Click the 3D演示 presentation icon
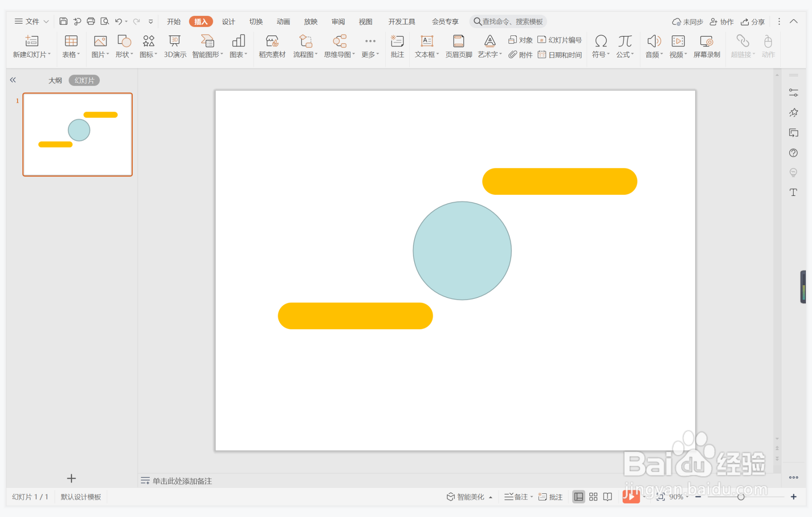This screenshot has width=812, height=517. [x=175, y=42]
